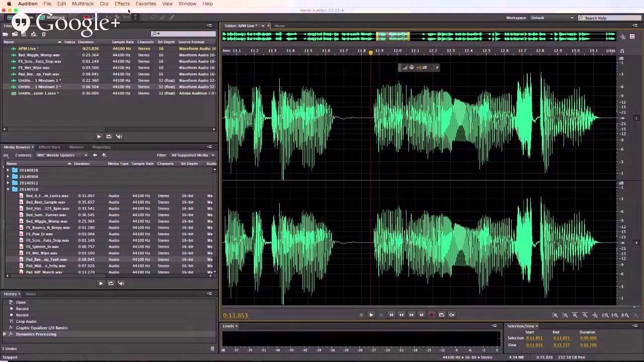Toggle loop playback in Media Browser preview
The image size is (644, 362).
click(x=111, y=283)
